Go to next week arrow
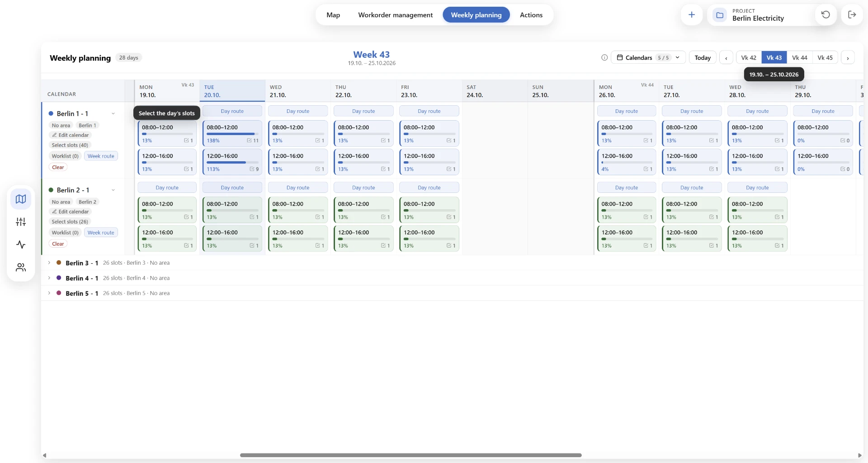 848,58
